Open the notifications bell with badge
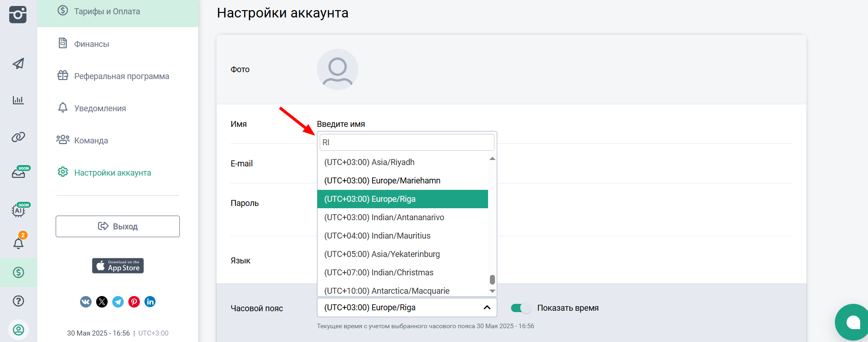The image size is (868, 342). tap(18, 243)
